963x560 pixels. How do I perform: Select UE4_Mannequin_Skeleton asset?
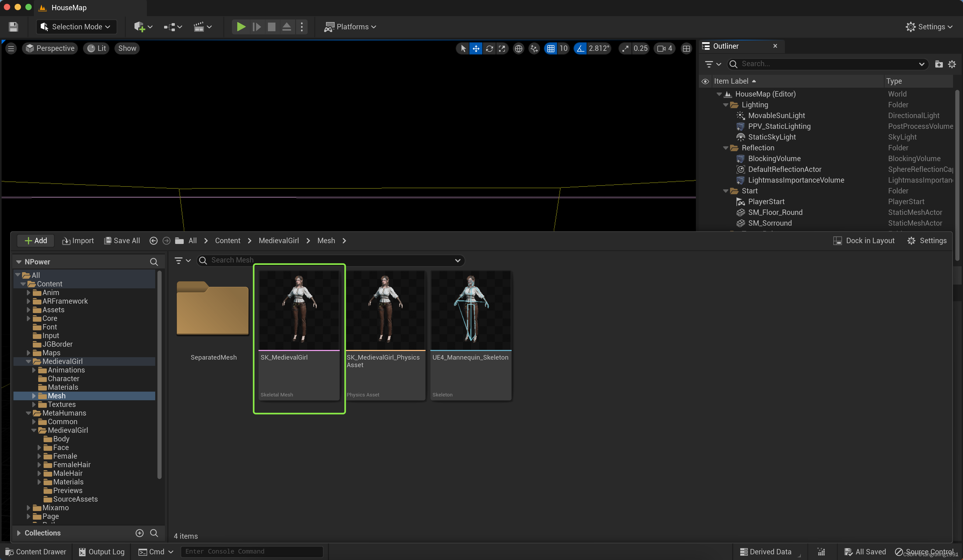pyautogui.click(x=471, y=335)
